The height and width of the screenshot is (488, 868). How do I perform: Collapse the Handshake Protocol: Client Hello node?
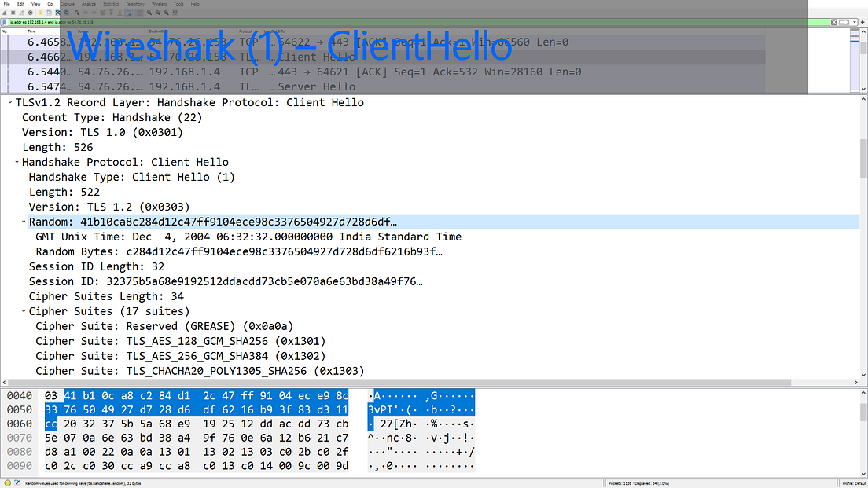point(17,162)
